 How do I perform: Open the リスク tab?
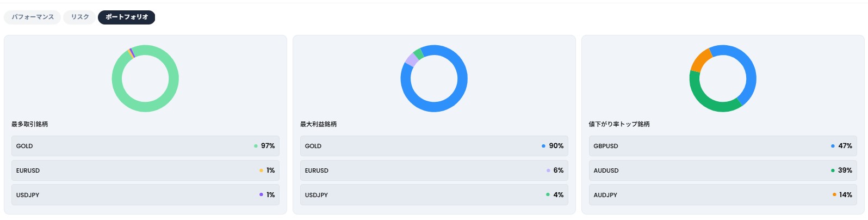[80, 17]
